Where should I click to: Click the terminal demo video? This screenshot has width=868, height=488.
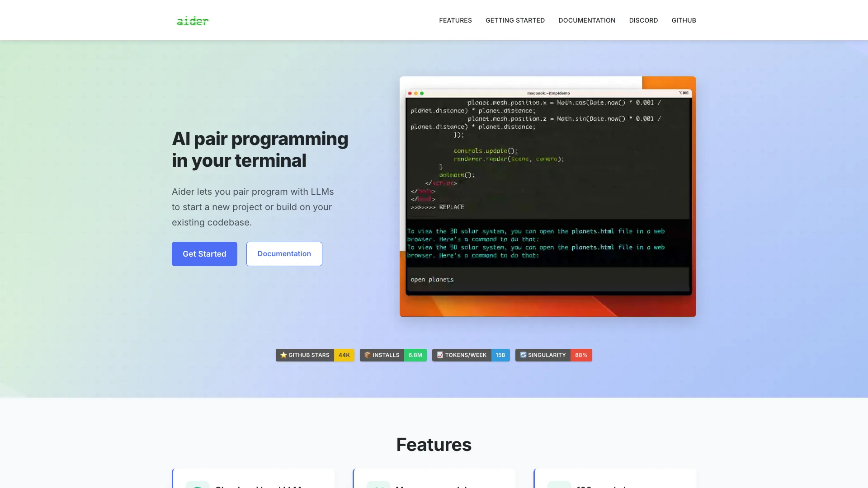[548, 197]
